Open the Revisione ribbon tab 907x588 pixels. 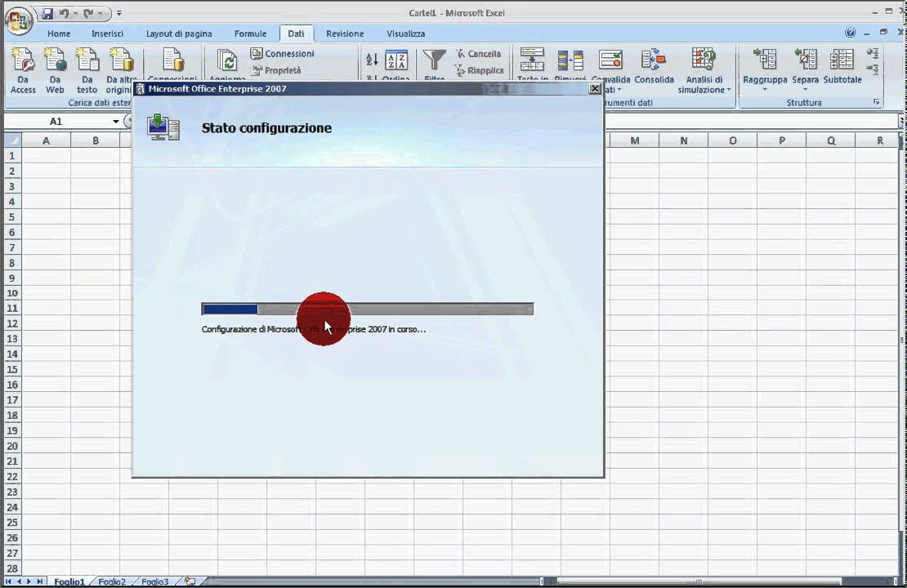tap(345, 33)
